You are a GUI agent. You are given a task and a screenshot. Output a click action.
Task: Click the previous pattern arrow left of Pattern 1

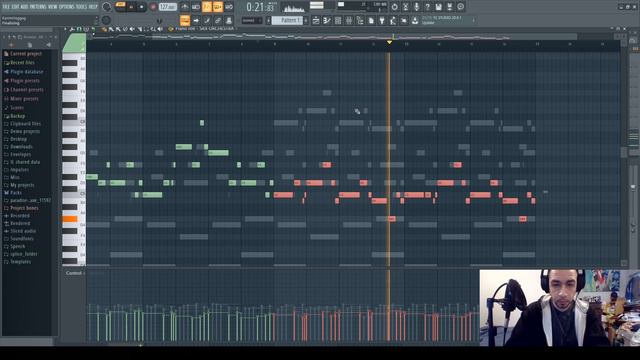coord(268,20)
